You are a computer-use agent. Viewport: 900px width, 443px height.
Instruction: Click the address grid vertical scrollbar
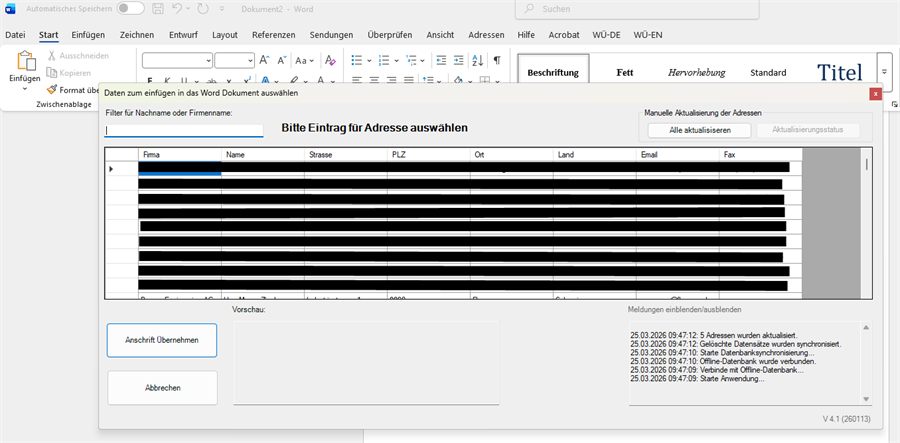click(866, 223)
